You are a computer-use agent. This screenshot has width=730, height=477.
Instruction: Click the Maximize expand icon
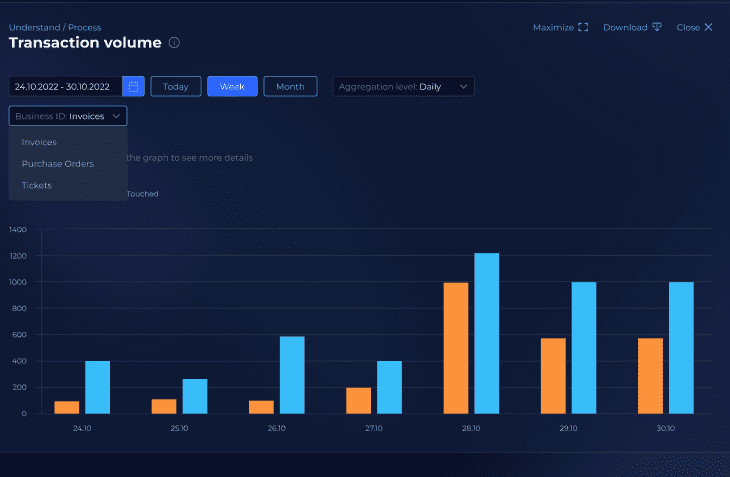pos(584,28)
